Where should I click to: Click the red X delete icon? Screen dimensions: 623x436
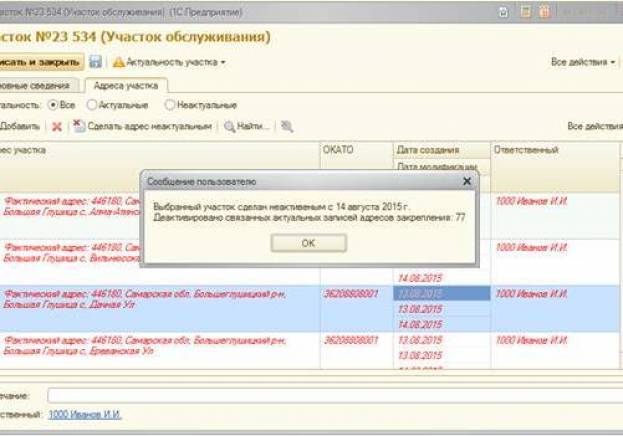[x=57, y=127]
